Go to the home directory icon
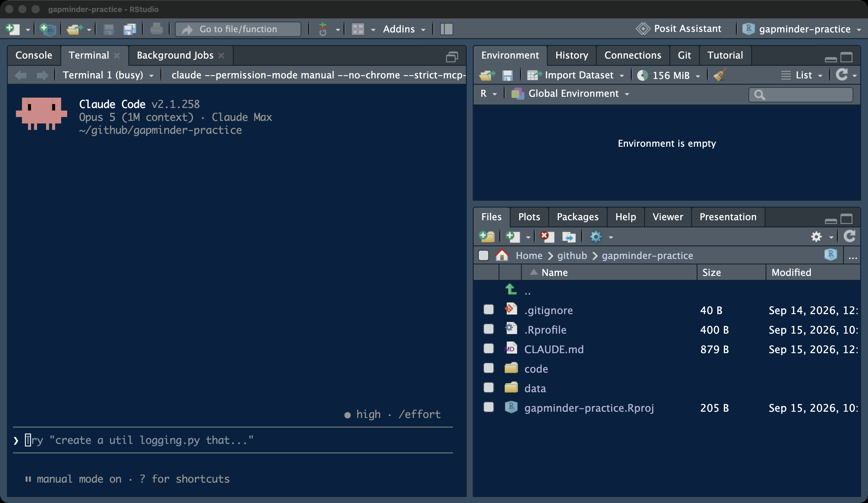868x503 pixels. tap(502, 255)
